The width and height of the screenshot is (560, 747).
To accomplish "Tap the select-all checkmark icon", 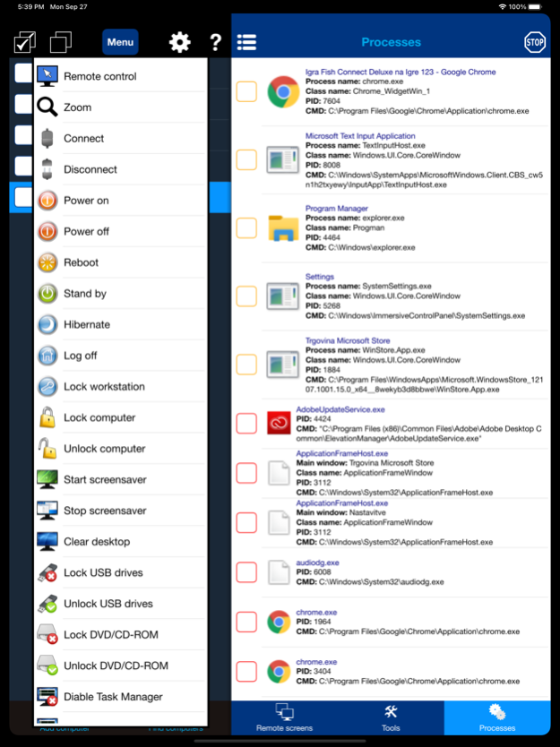I will pyautogui.click(x=24, y=42).
